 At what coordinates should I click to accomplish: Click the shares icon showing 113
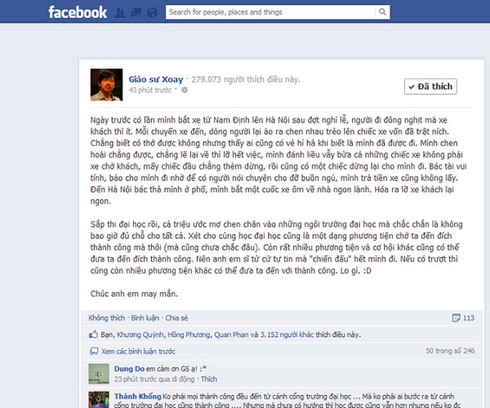point(456,318)
